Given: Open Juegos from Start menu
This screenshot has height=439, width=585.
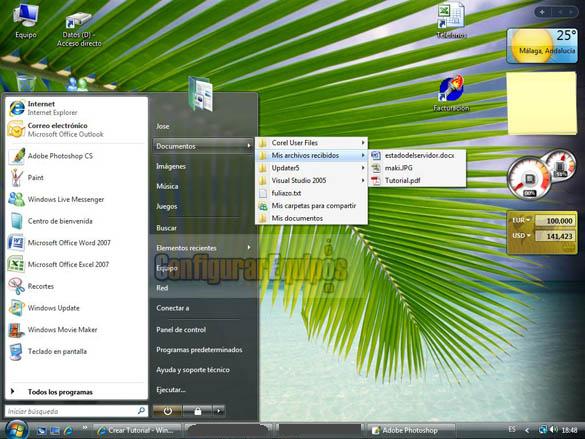Looking at the screenshot, I should [x=167, y=206].
